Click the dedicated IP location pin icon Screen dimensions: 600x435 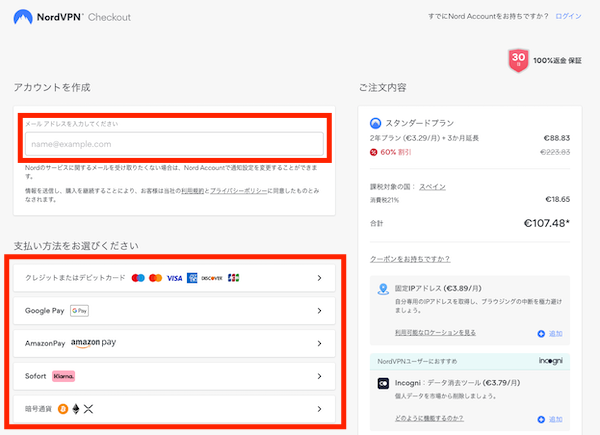tap(383, 289)
